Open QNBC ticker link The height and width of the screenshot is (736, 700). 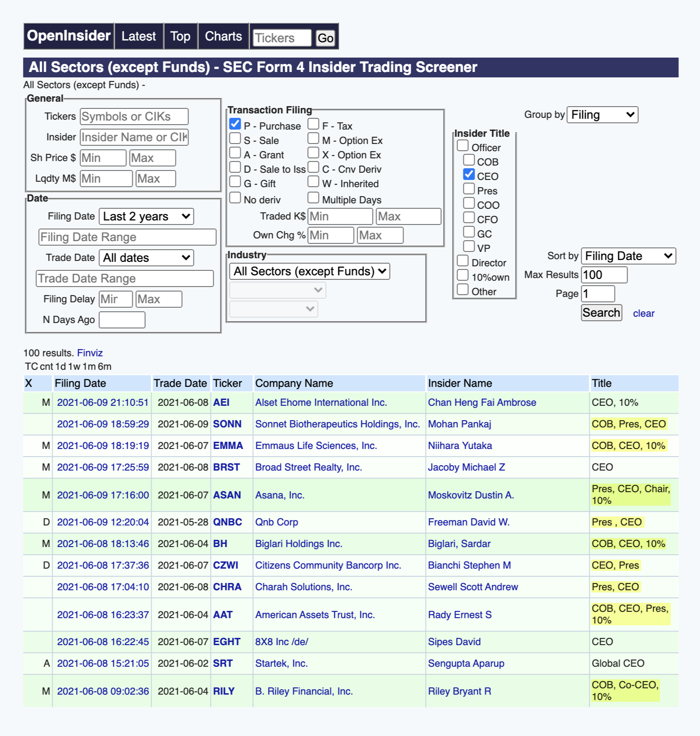point(227,522)
